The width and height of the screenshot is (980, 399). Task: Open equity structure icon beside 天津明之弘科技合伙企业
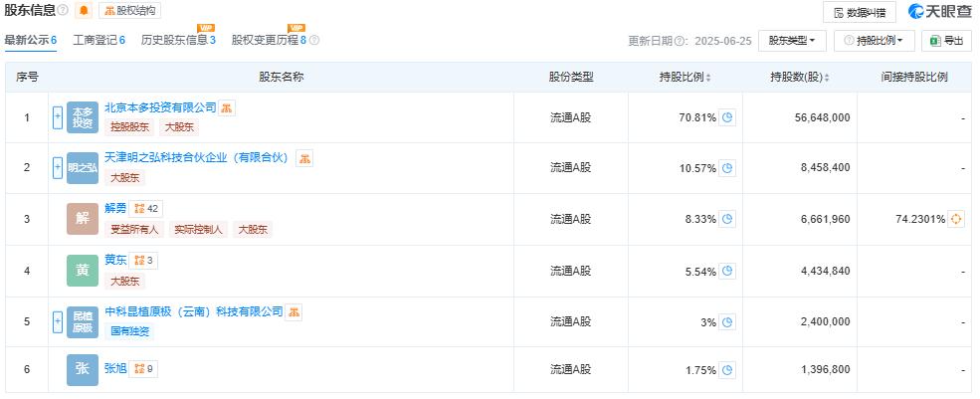pos(304,158)
